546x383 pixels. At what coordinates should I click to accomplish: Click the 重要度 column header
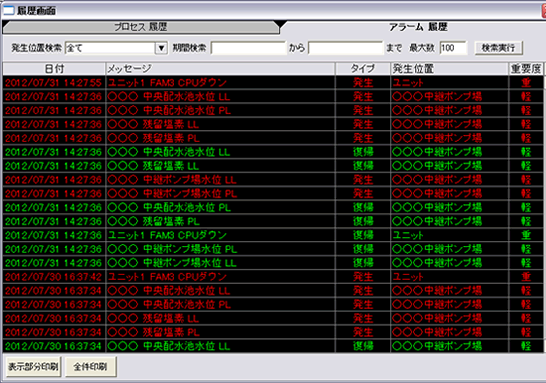tap(526, 69)
